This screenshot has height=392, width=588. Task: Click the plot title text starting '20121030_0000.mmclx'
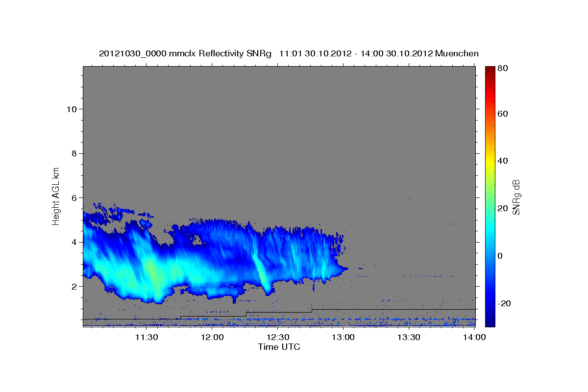(x=289, y=53)
